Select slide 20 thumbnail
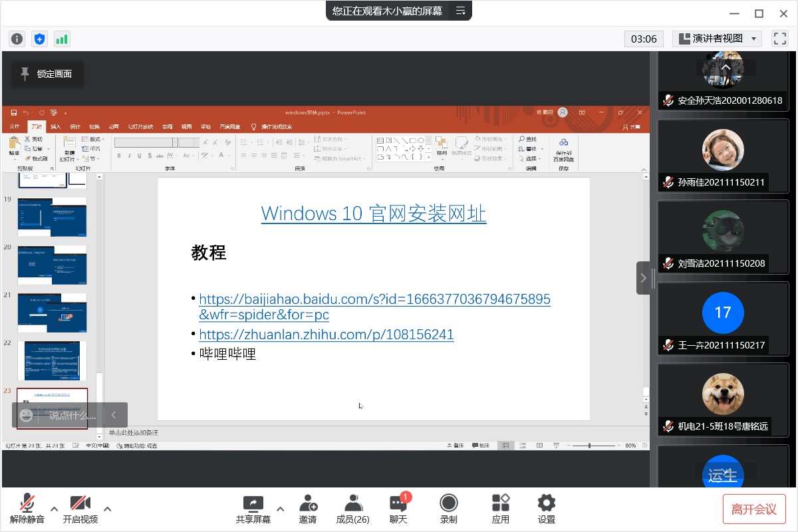 click(52, 265)
